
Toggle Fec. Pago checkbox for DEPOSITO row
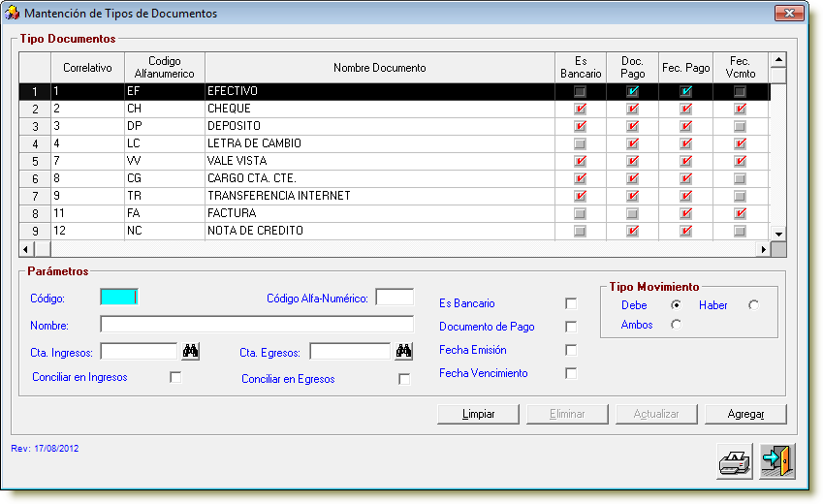coord(685,126)
